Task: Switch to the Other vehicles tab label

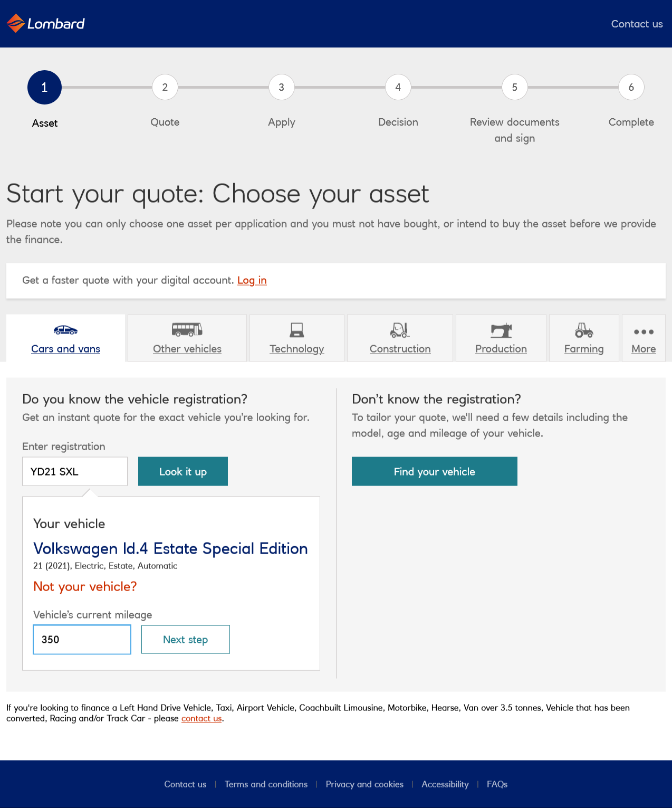Action: [187, 349]
